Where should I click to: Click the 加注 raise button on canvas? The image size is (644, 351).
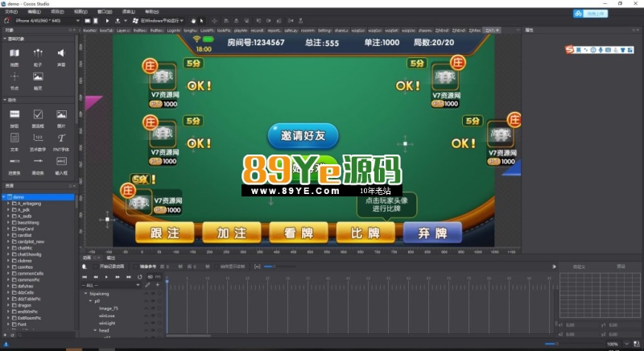tap(232, 233)
